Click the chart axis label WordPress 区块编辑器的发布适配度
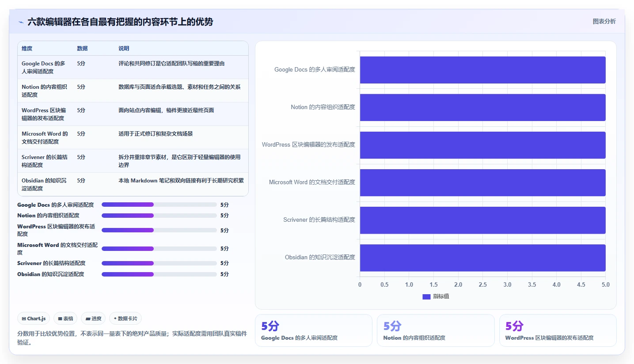 click(x=308, y=145)
